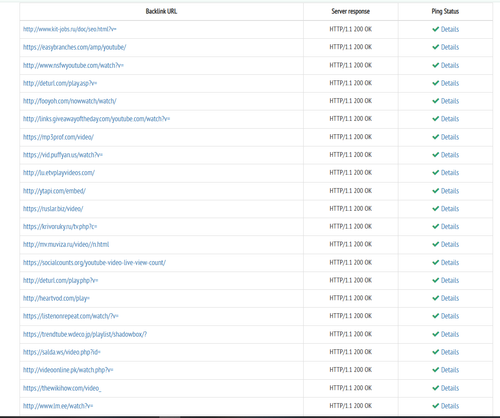Image resolution: width=500 pixels, height=418 pixels.
Task: Open the deturl.com/play.php link
Action: 60,281
